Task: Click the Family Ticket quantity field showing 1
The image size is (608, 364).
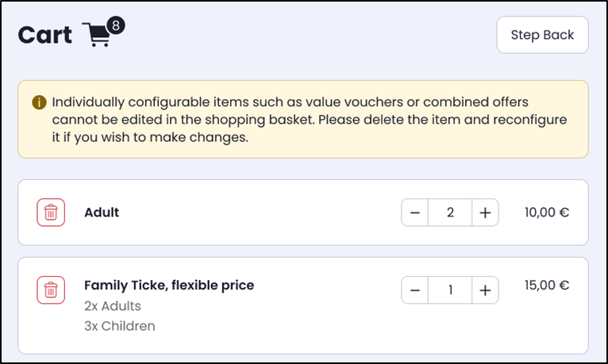Action: tap(450, 290)
